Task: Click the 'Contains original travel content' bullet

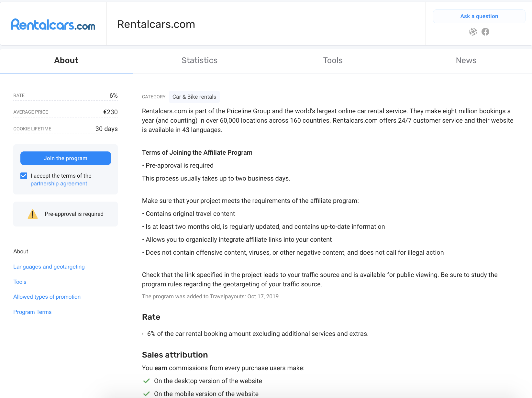Action: (x=189, y=214)
